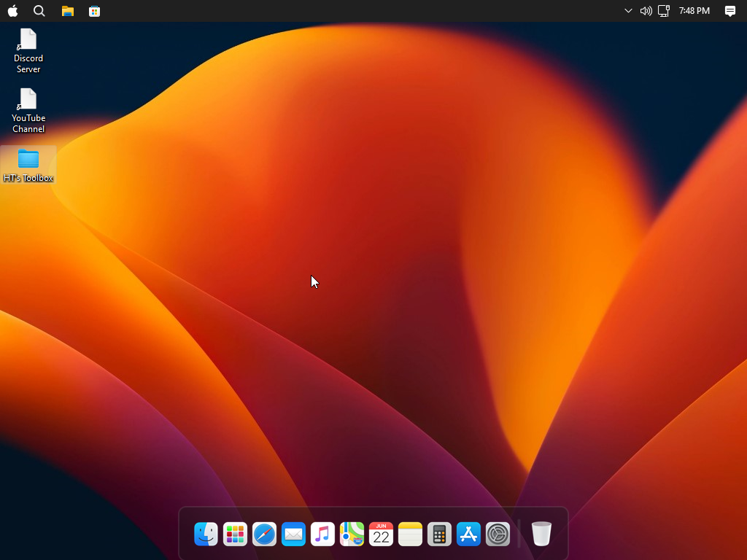Open Launchpad

point(235,534)
